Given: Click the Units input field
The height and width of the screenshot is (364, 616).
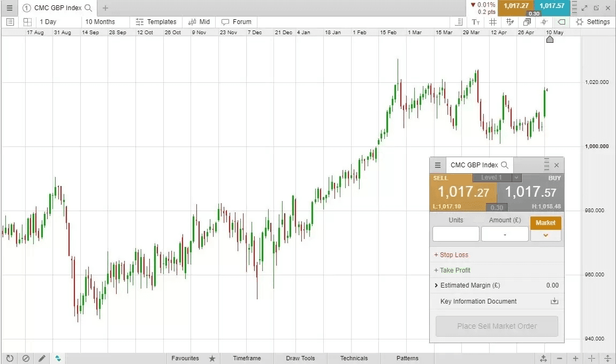Looking at the screenshot, I should [x=456, y=234].
